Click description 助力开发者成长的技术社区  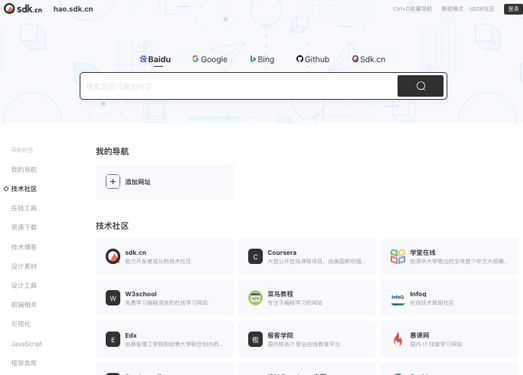[x=158, y=261]
